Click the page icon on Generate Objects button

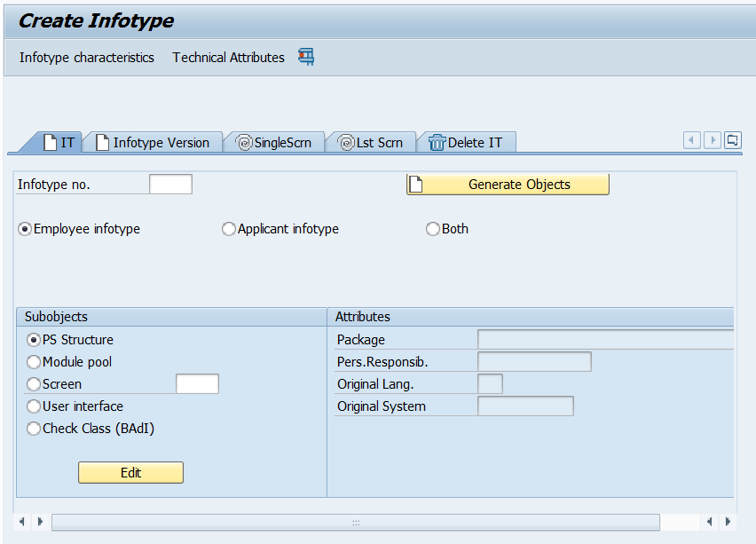point(413,184)
